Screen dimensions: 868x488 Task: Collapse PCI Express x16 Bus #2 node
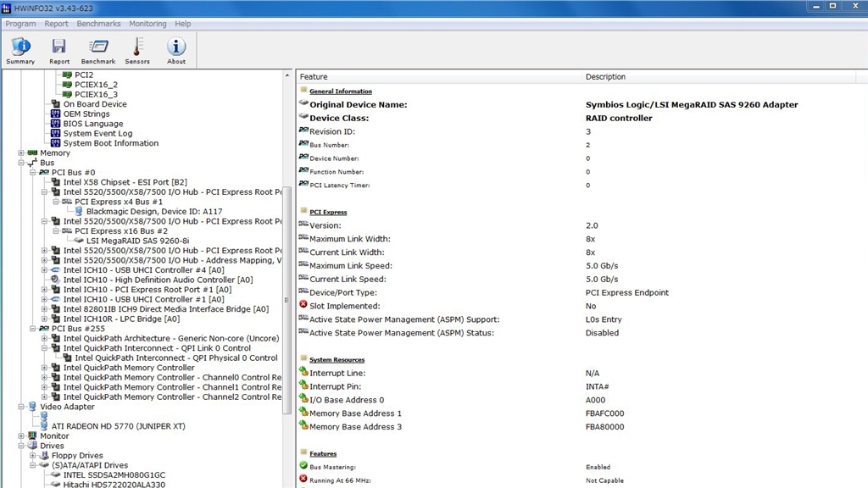56,230
